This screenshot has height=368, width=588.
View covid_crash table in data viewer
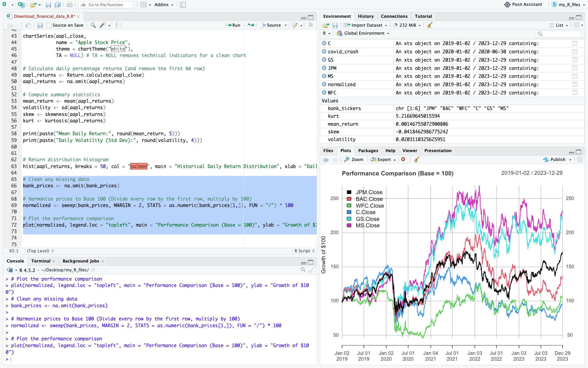pyautogui.click(x=575, y=52)
